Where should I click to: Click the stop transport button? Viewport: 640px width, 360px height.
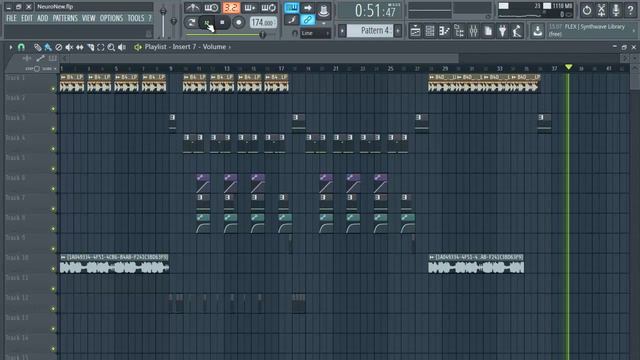[x=222, y=22]
